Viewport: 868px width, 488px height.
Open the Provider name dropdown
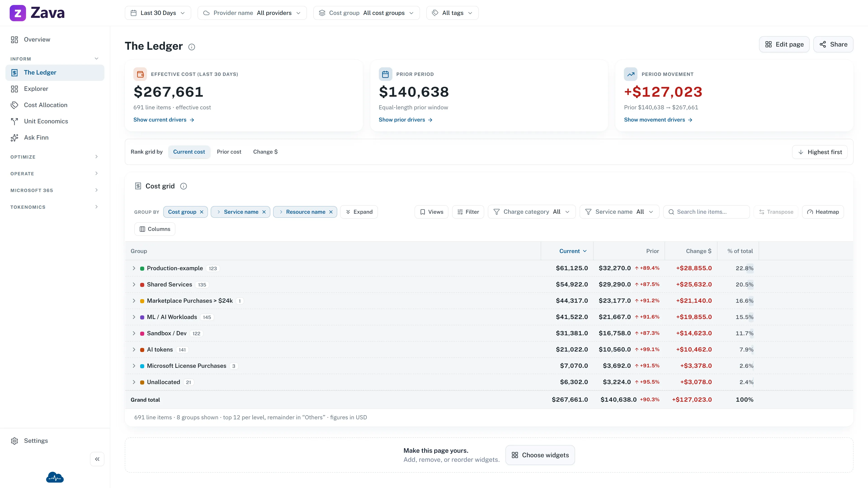coord(252,13)
